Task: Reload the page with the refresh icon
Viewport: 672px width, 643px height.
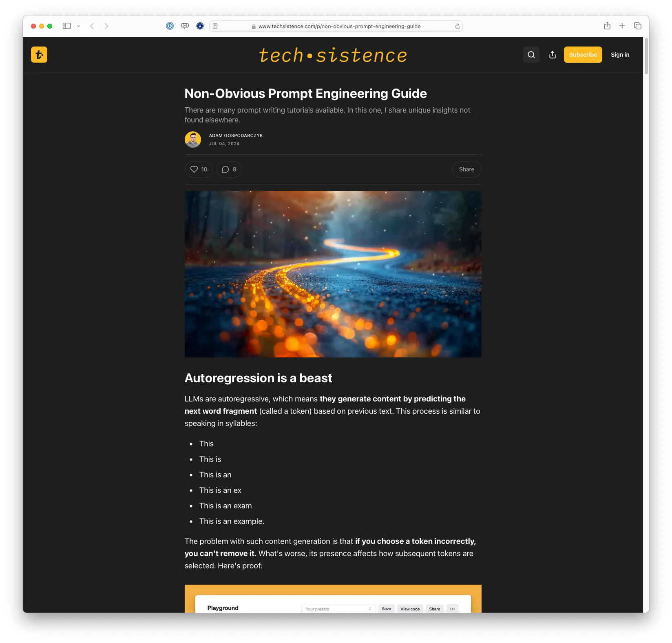Action: pos(458,26)
